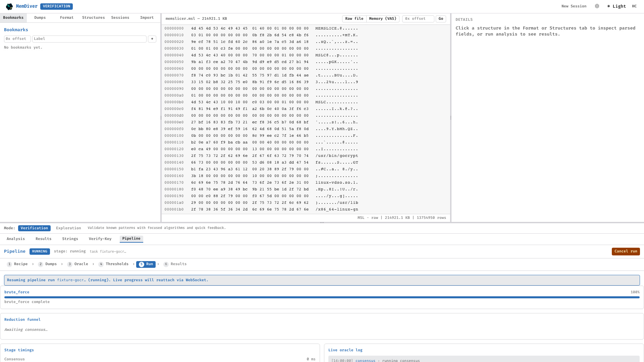The height and width of the screenshot is (362, 644).
Task: Click the file title memslicer.msl
Action: 196,19
